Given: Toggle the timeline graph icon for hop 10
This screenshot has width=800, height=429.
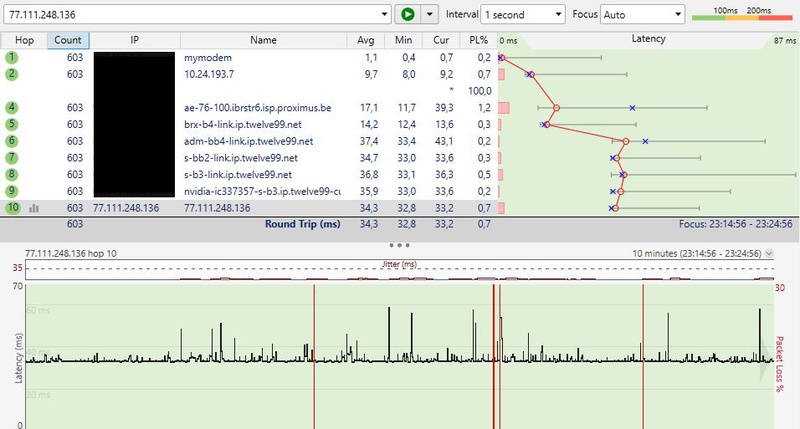Looking at the screenshot, I should 34,208.
